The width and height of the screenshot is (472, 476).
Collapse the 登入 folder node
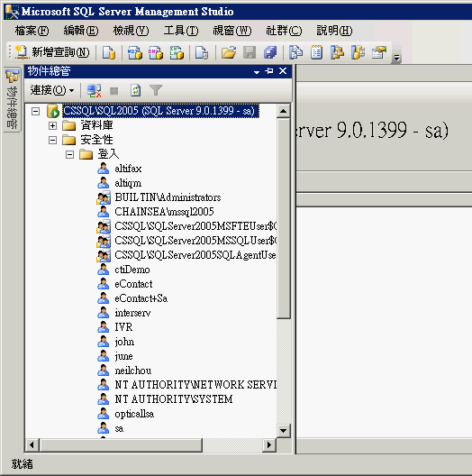click(69, 155)
